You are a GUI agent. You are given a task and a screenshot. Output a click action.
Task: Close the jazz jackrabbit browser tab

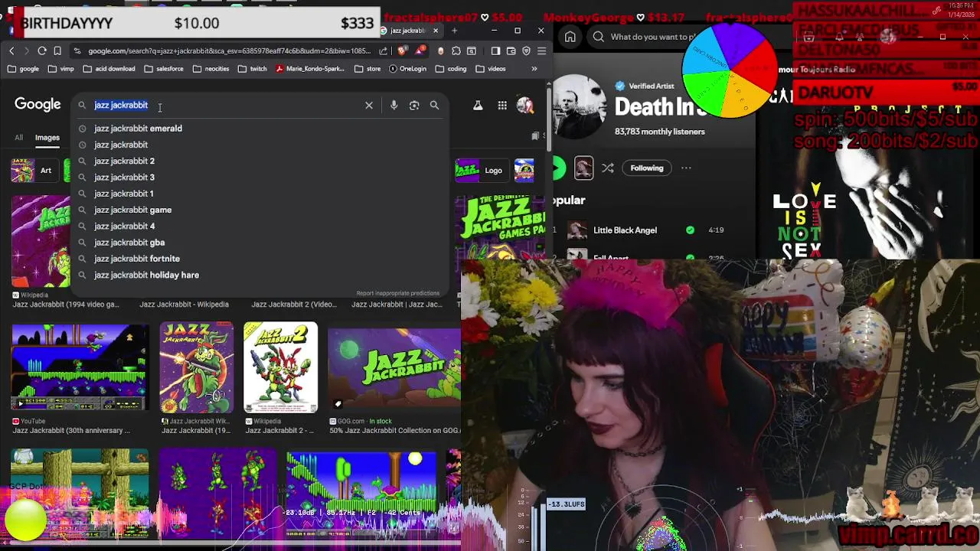[x=436, y=31]
